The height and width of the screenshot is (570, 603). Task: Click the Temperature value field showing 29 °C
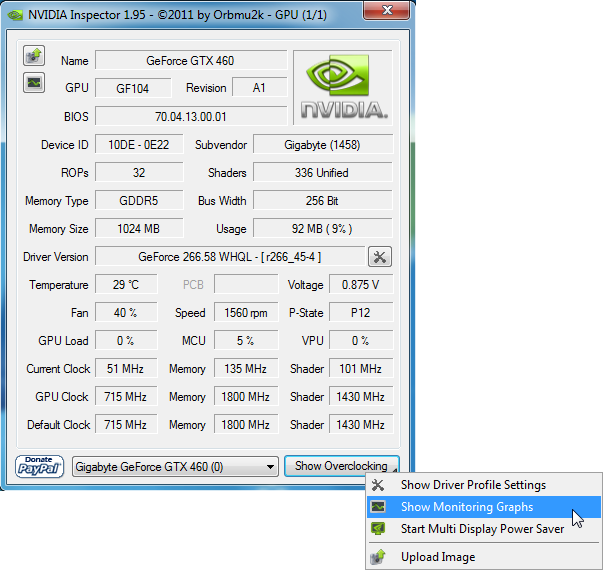pyautogui.click(x=125, y=285)
